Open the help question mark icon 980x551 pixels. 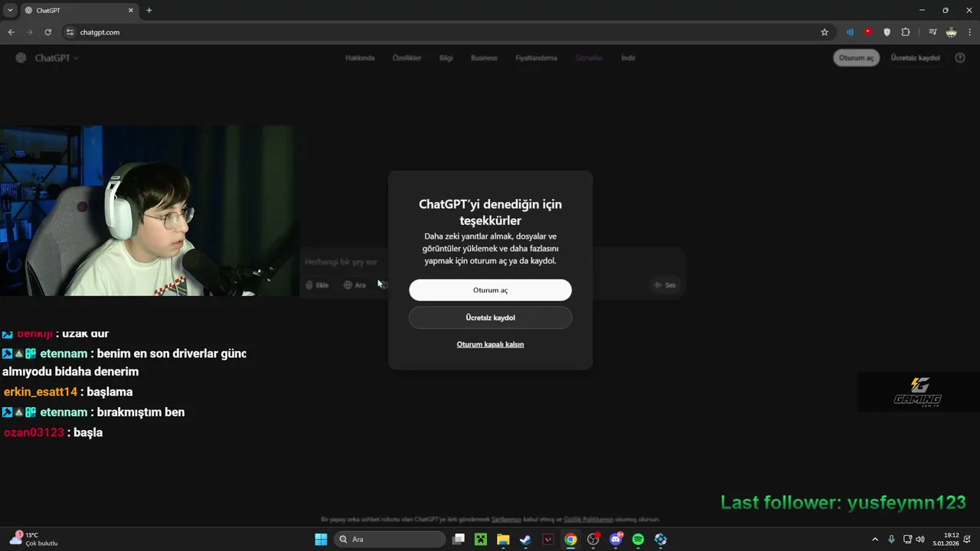960,58
